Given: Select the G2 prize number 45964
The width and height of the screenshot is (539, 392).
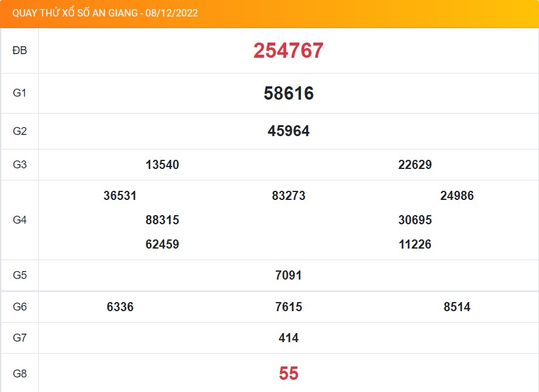Looking at the screenshot, I should (x=288, y=131).
